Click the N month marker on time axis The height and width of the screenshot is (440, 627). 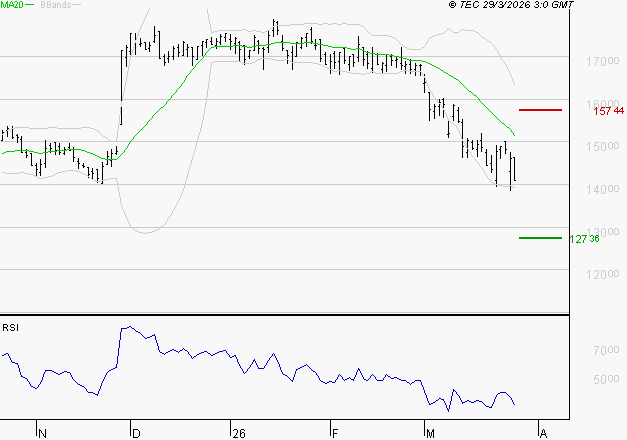[x=42, y=434]
